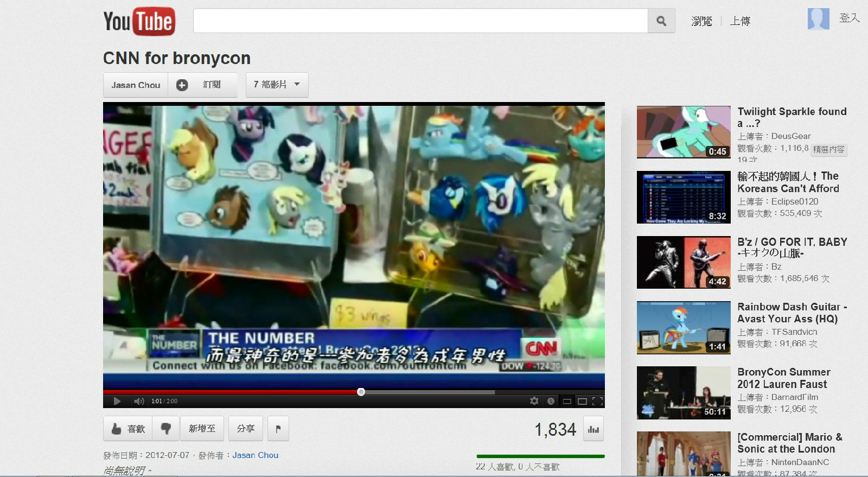This screenshot has height=477, width=868.
Task: Click the 發佈日期 2012-07-07 text
Action: point(146,455)
